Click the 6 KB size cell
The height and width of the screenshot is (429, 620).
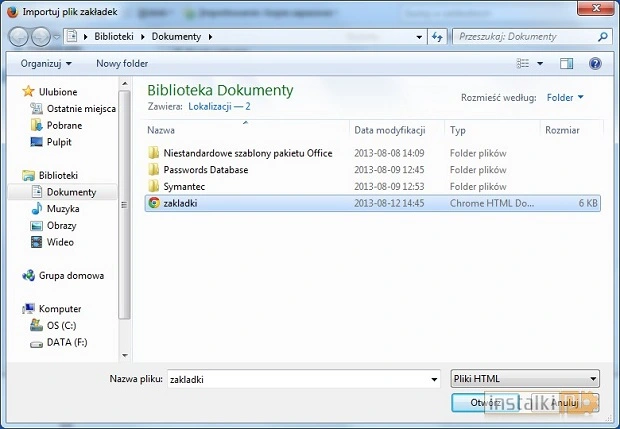pyautogui.click(x=588, y=203)
